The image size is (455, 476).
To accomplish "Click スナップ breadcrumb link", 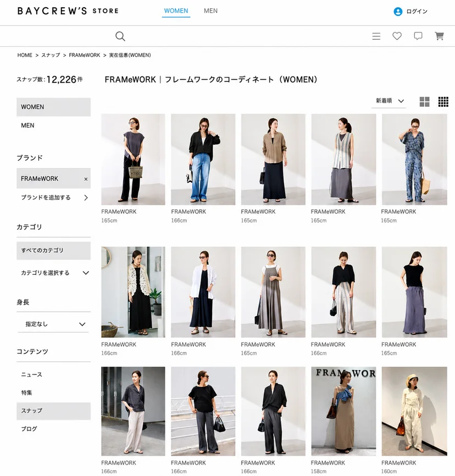I will coord(51,55).
